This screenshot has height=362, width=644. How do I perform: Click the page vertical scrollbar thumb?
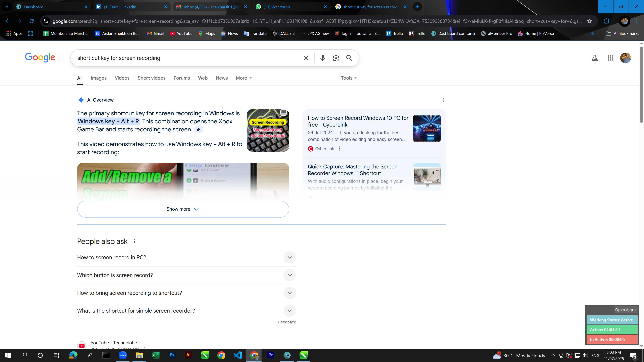coord(641,84)
